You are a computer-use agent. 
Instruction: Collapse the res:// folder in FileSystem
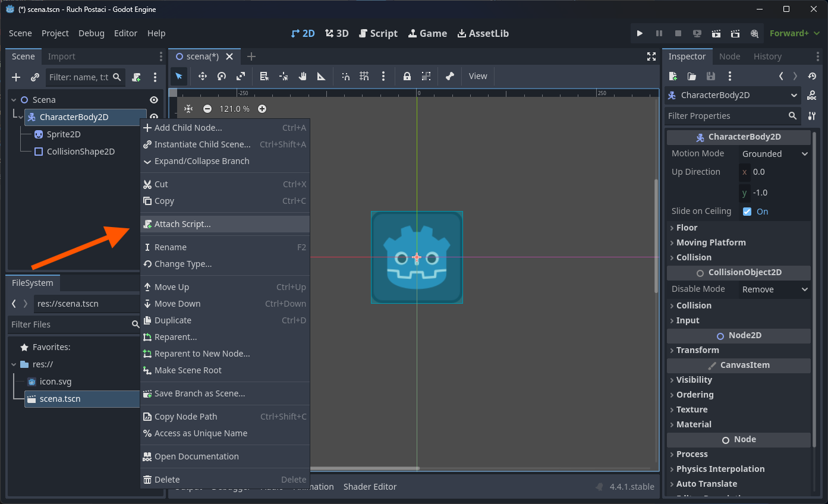pyautogui.click(x=14, y=364)
